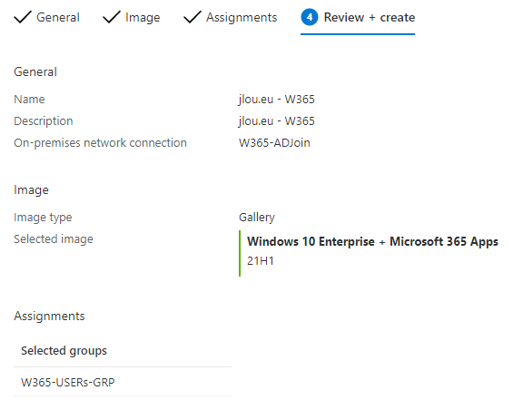Select the Review + create tab

358,17
